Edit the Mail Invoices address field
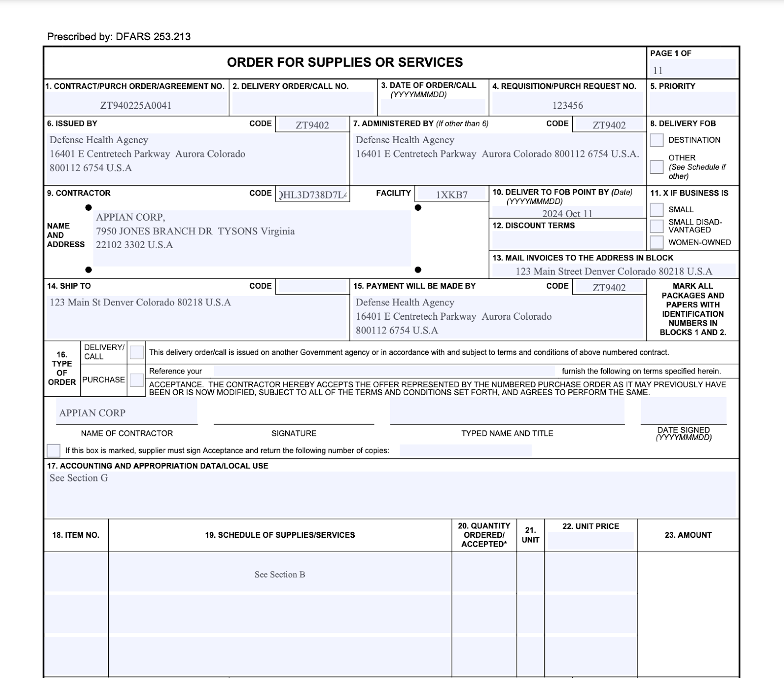 coord(613,271)
